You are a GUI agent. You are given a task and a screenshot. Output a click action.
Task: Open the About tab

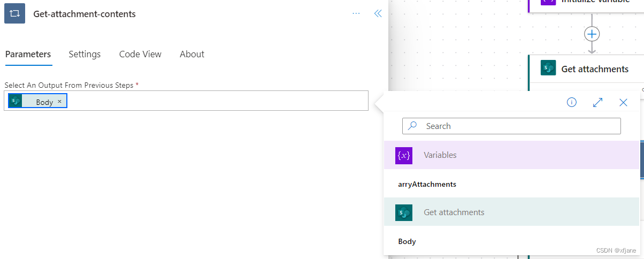pyautogui.click(x=192, y=54)
